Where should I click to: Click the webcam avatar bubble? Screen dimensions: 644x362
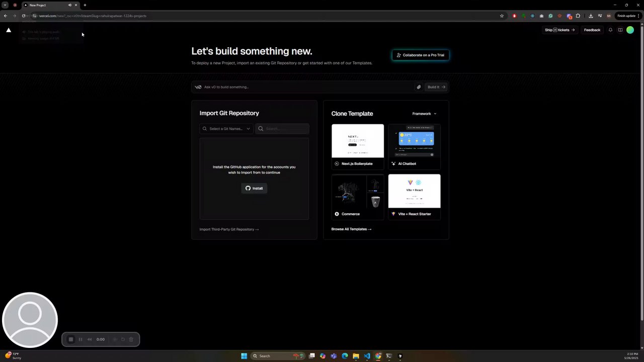coord(30,320)
